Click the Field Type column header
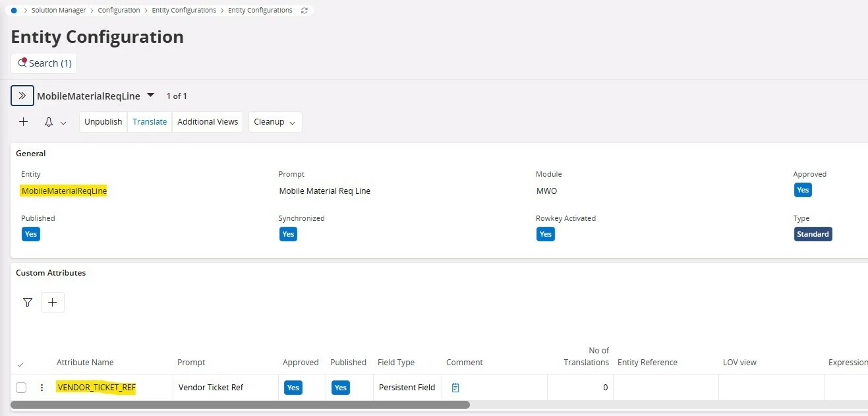Viewport: 868px width, 416px height. [396, 363]
